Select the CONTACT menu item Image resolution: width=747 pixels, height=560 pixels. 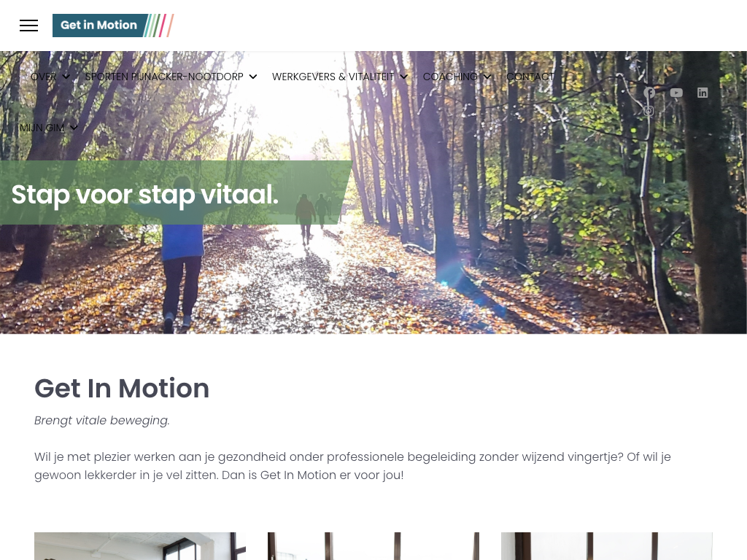[x=530, y=77]
